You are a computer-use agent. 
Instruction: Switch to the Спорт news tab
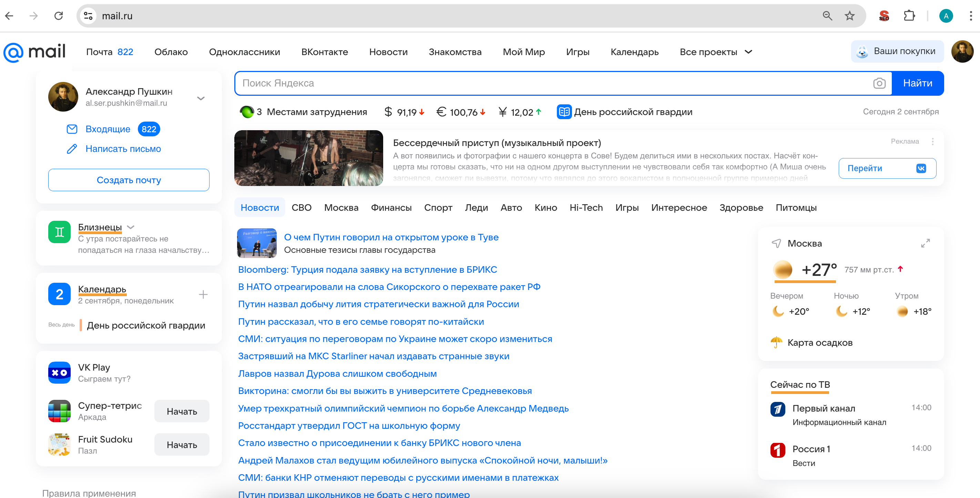[438, 208]
